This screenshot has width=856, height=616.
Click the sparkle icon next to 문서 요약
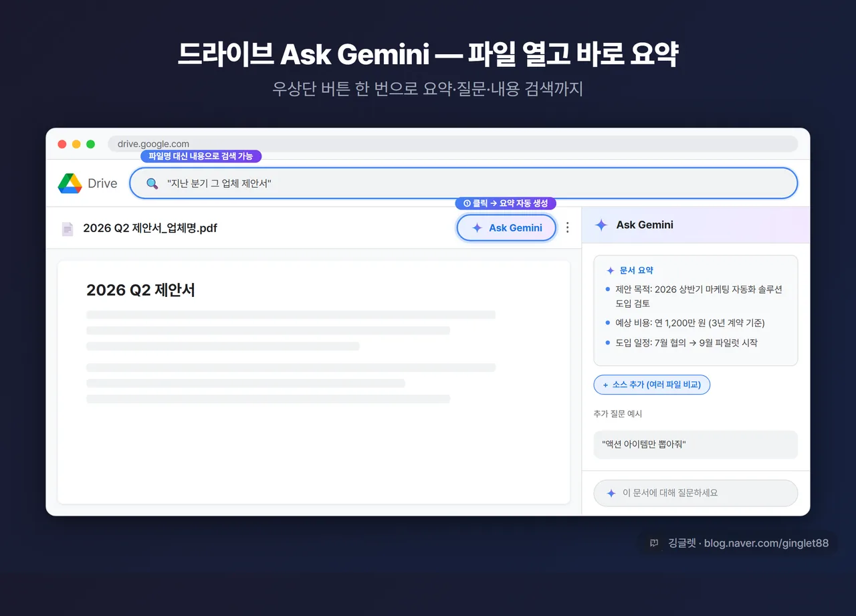610,271
